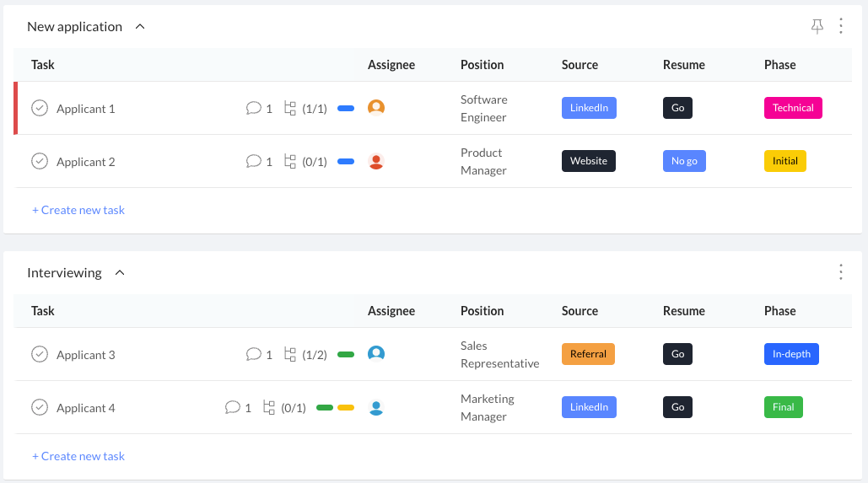Click the subtask icon on Applicant 3
This screenshot has width=868, height=483.
click(x=290, y=355)
